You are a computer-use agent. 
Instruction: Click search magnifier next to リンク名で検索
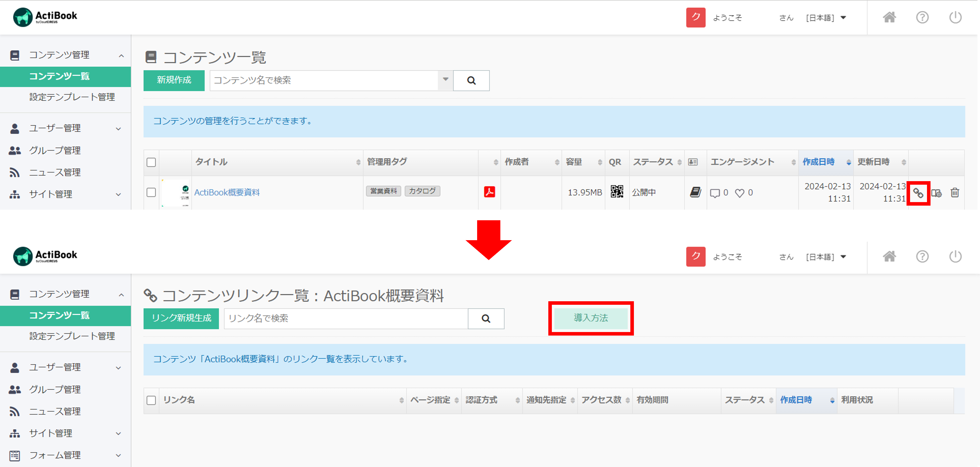tap(486, 319)
